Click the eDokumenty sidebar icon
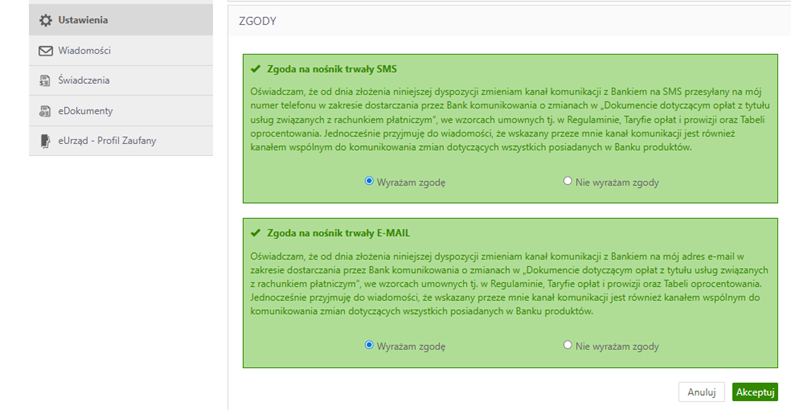 45,110
